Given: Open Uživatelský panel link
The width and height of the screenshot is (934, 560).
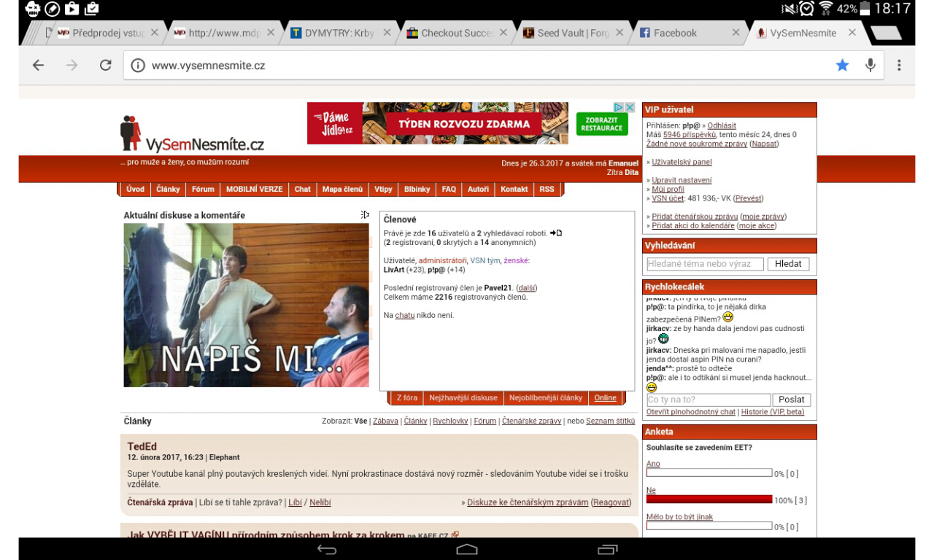Looking at the screenshot, I should [682, 162].
